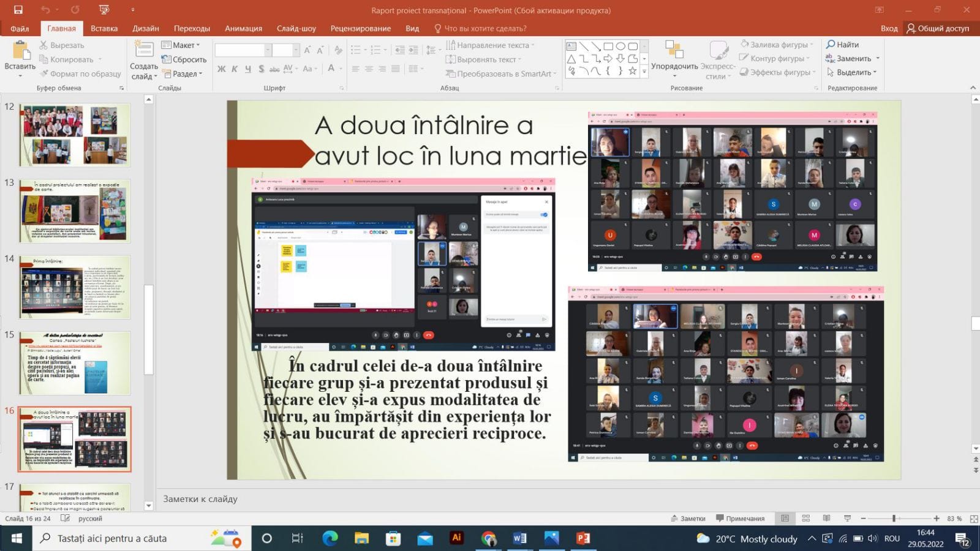Toggle Comments (Примечания) pane
The width and height of the screenshot is (980, 551).
pos(740,519)
